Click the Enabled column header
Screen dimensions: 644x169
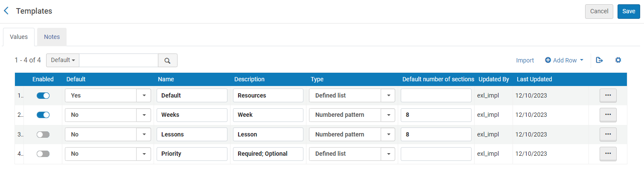[43, 79]
